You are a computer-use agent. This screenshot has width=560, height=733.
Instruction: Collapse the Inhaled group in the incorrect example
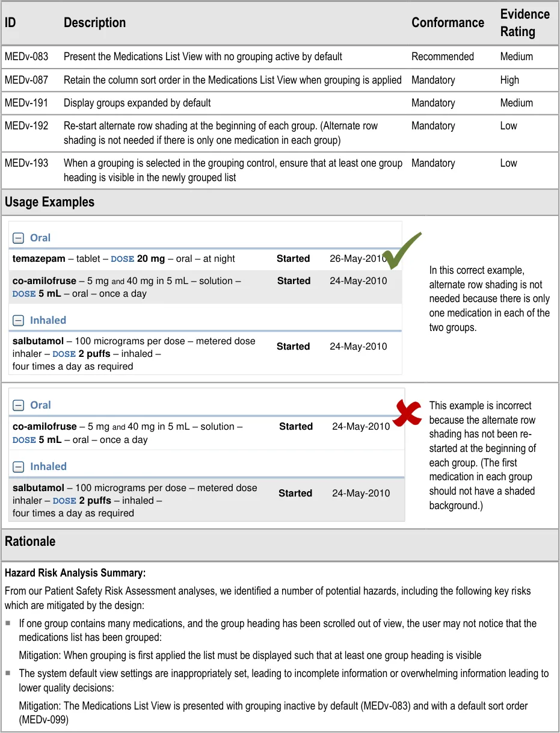click(x=19, y=467)
